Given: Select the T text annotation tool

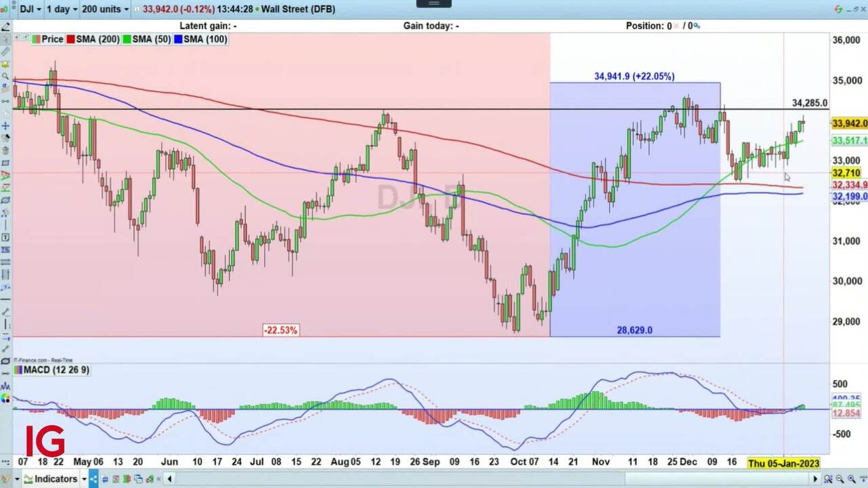Looking at the screenshot, I should pos(5,237).
